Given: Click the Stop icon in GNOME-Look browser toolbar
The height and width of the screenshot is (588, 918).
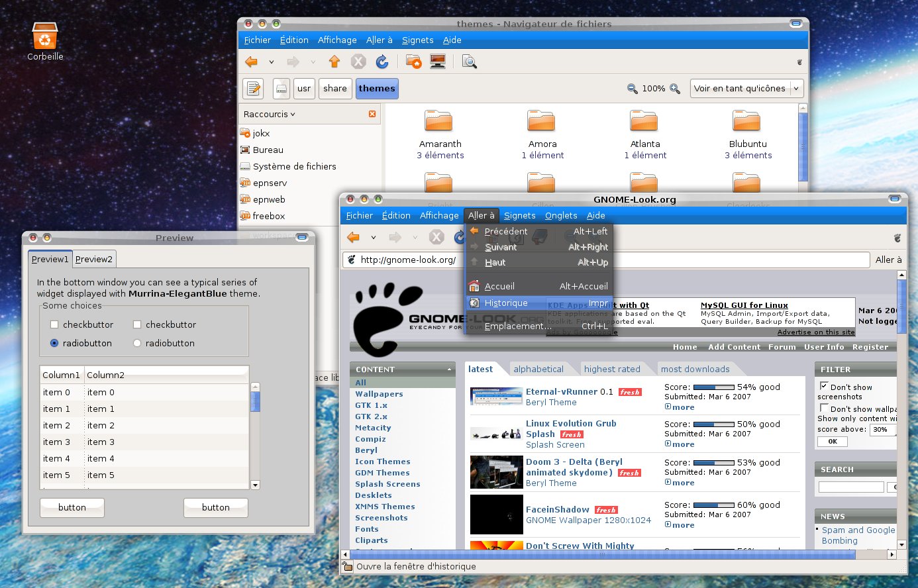Looking at the screenshot, I should click(x=436, y=237).
